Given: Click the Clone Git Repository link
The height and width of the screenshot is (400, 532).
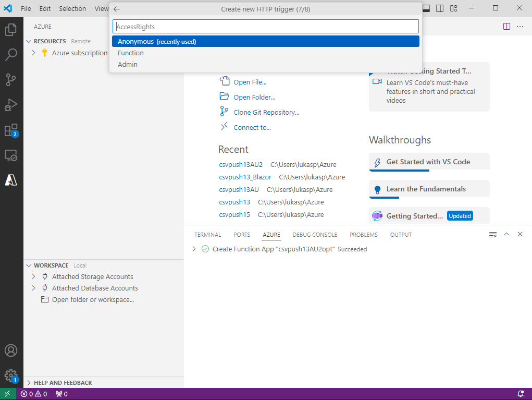Looking at the screenshot, I should coord(266,112).
